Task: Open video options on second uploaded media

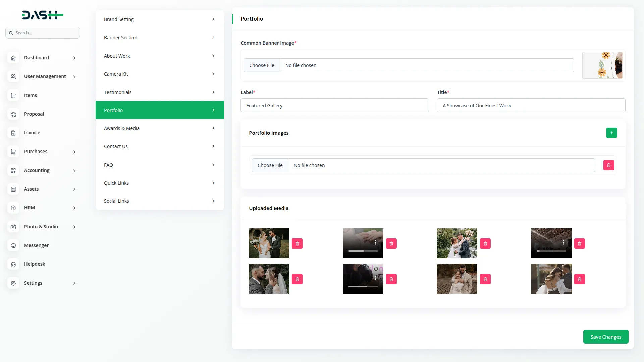Action: tap(375, 242)
